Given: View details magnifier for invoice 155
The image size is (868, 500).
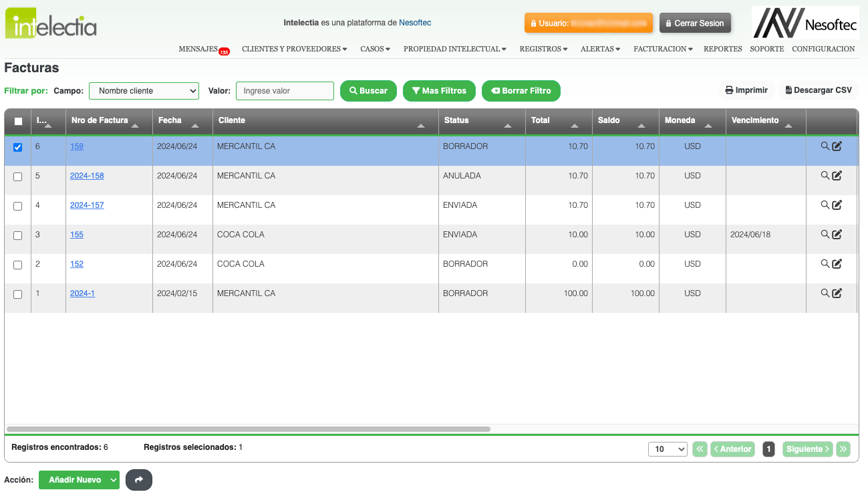Looking at the screenshot, I should click(825, 235).
